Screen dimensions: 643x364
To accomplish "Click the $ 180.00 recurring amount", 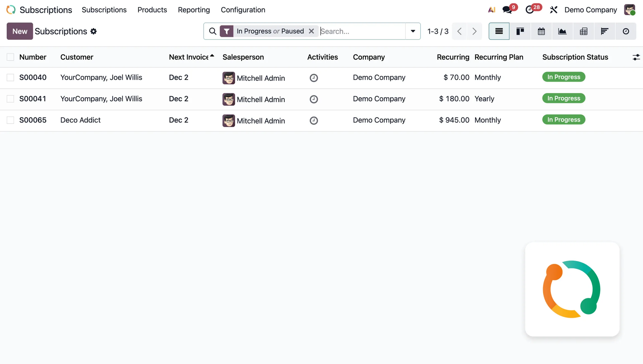I will tap(454, 99).
